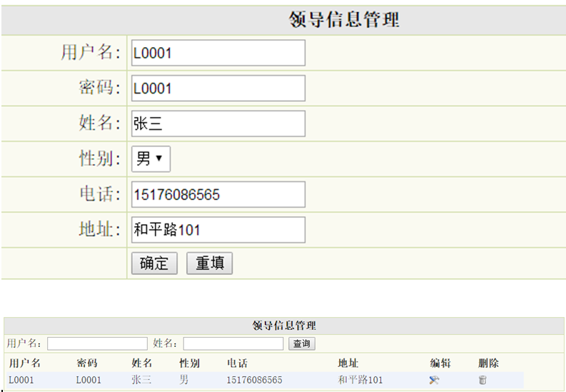Screen dimensions: 566x392
Task: Open the 性别 gender dropdown
Action: click(x=151, y=159)
